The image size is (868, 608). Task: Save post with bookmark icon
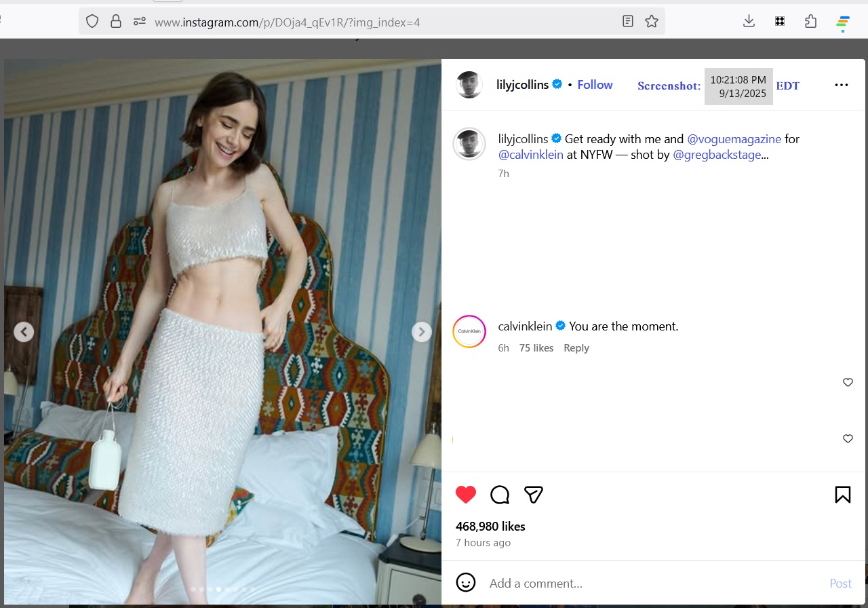pos(842,495)
